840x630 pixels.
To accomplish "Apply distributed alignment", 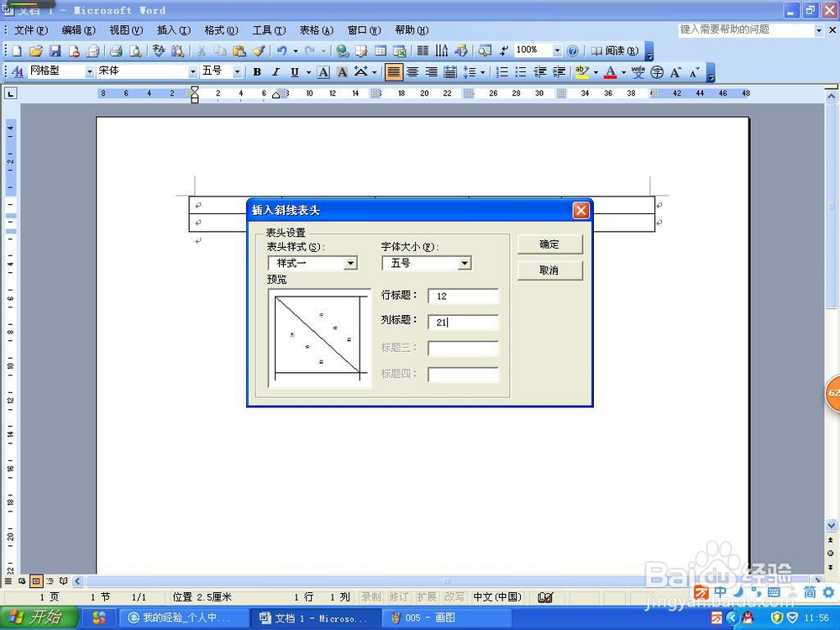I will point(450,71).
